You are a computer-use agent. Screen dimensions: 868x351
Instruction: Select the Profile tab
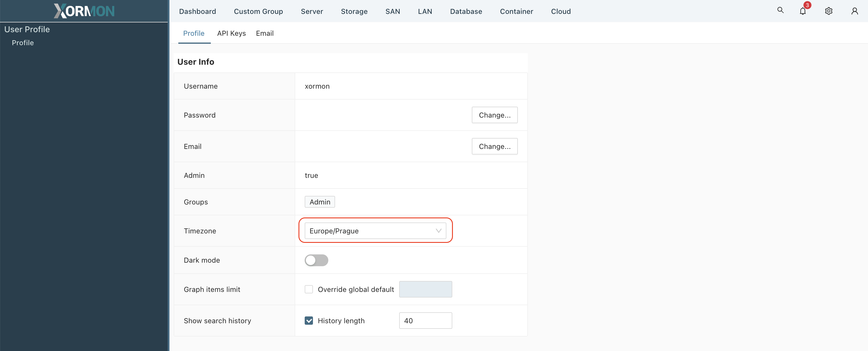pos(193,33)
